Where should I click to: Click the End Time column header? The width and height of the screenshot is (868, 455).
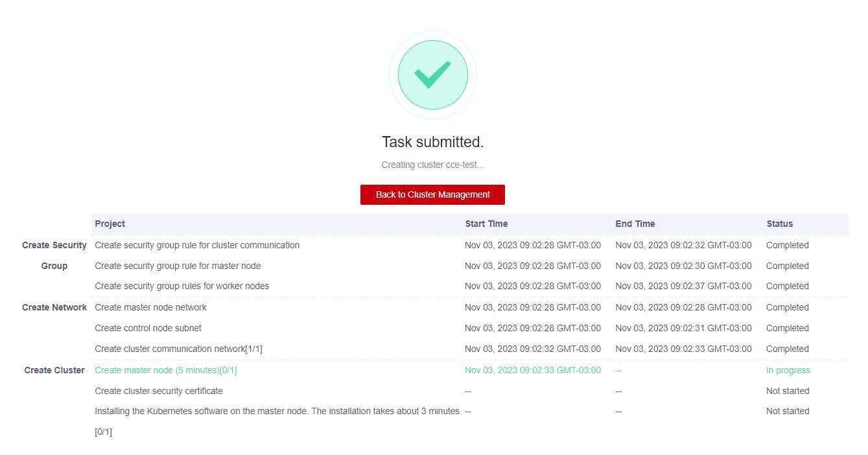point(635,224)
